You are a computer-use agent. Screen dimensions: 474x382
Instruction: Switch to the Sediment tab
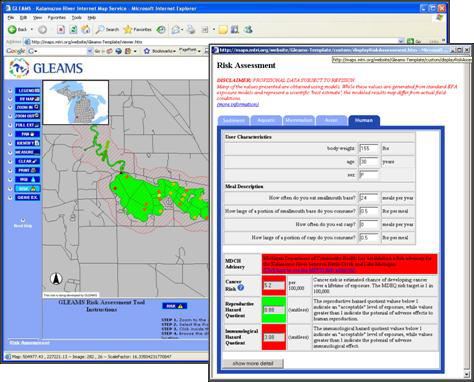233,120
